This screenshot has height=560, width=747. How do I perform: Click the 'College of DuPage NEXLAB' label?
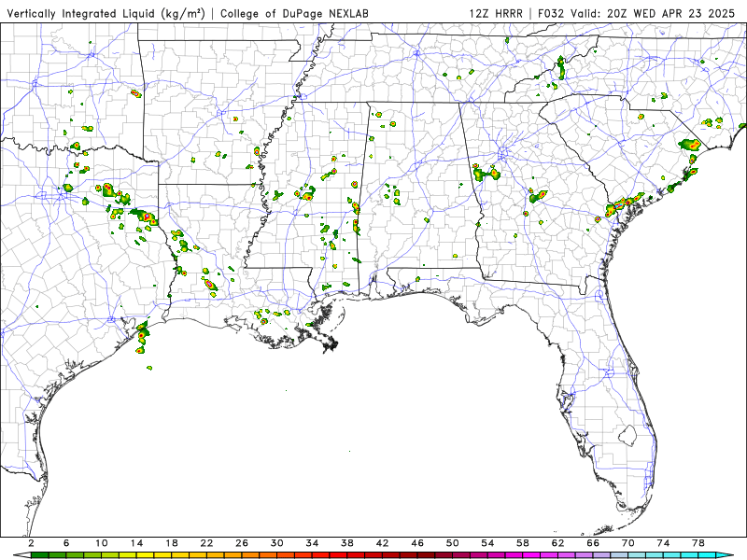(294, 13)
